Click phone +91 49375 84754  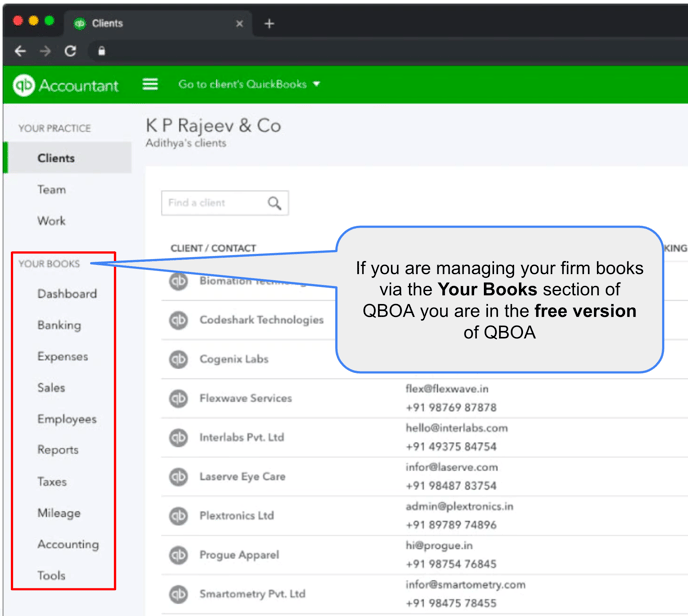tap(451, 447)
